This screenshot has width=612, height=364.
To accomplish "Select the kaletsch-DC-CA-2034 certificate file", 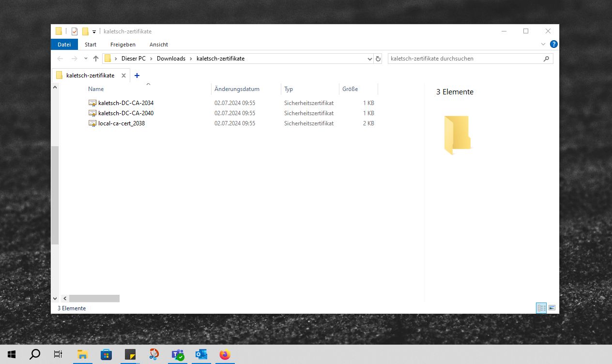I will pyautogui.click(x=125, y=103).
